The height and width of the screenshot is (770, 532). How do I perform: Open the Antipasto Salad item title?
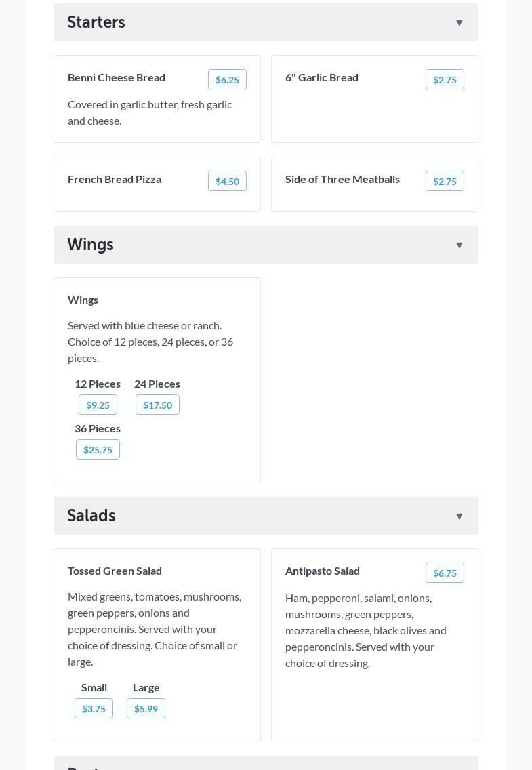pos(323,571)
